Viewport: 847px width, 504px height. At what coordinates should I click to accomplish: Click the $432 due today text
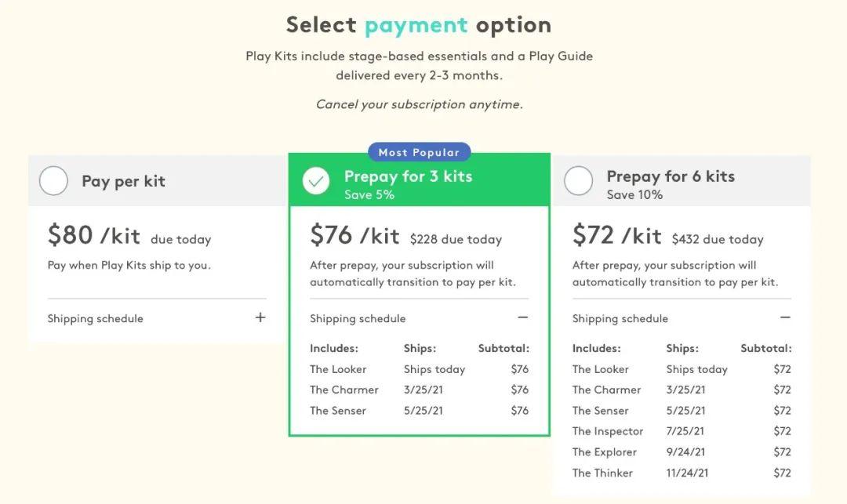(x=718, y=239)
